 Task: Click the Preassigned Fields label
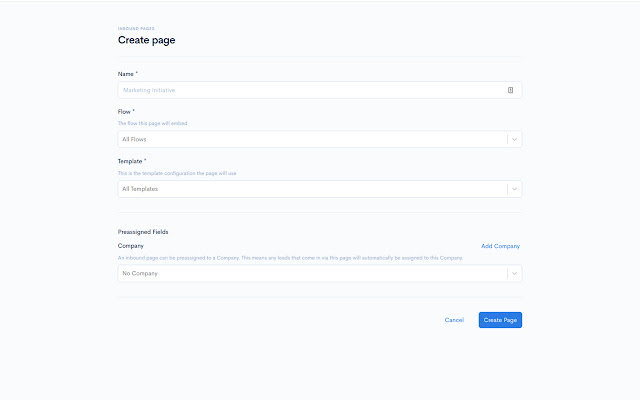[x=143, y=232]
